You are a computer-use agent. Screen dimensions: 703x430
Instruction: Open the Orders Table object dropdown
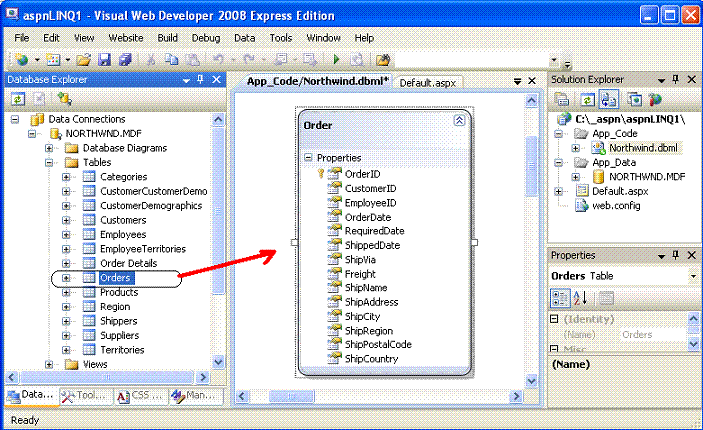(x=693, y=276)
